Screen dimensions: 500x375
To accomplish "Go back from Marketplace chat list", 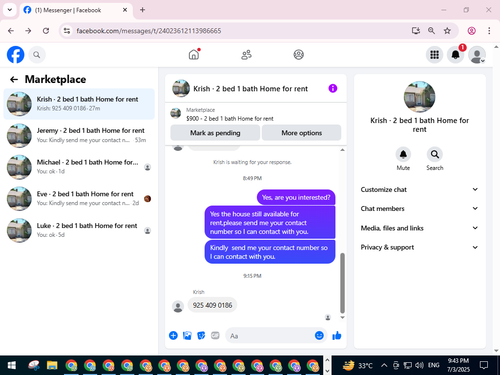I will tap(14, 79).
